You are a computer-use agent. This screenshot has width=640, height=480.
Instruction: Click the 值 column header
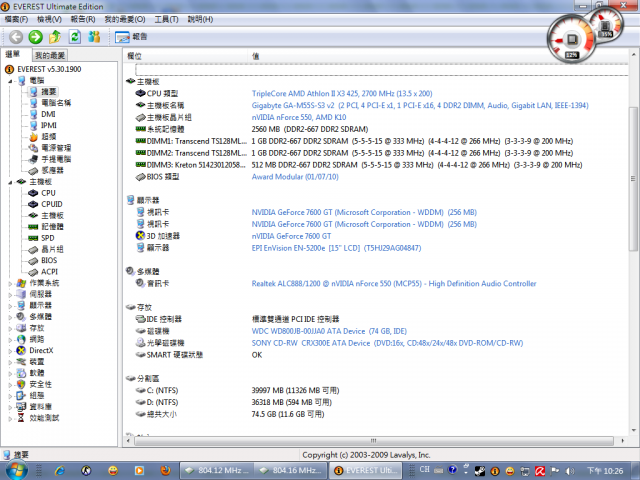tap(438, 56)
